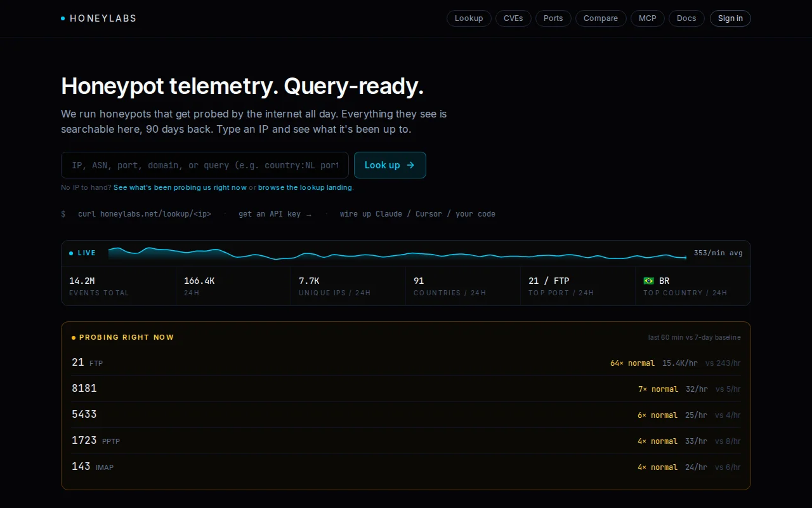Image resolution: width=812 pixels, height=508 pixels.
Task: Click 'wire up Claude / Cursor / your code'
Action: point(417,214)
